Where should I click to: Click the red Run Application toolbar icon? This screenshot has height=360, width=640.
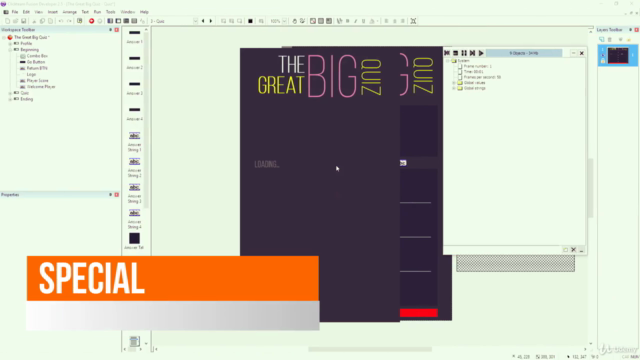point(91,21)
